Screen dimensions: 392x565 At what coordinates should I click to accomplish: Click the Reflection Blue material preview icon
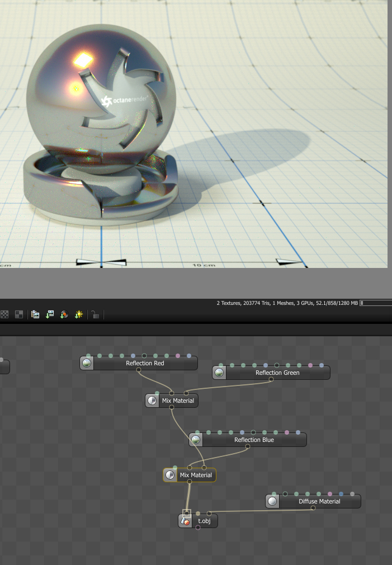point(196,440)
